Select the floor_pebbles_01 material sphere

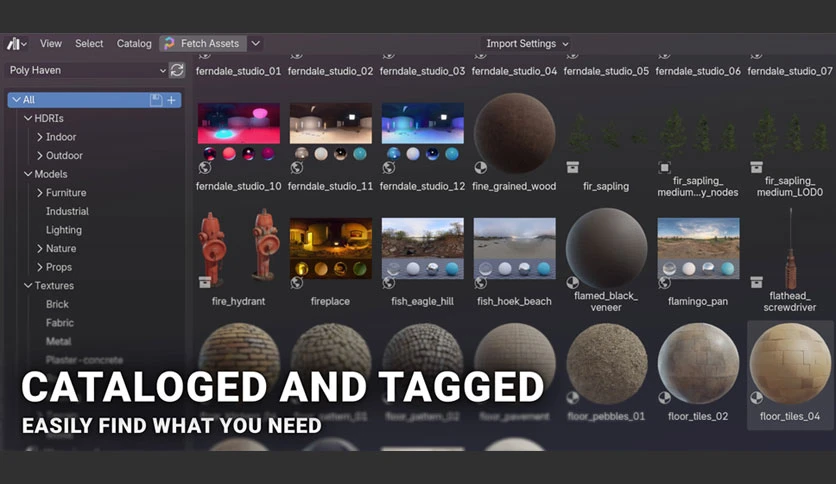click(x=606, y=363)
